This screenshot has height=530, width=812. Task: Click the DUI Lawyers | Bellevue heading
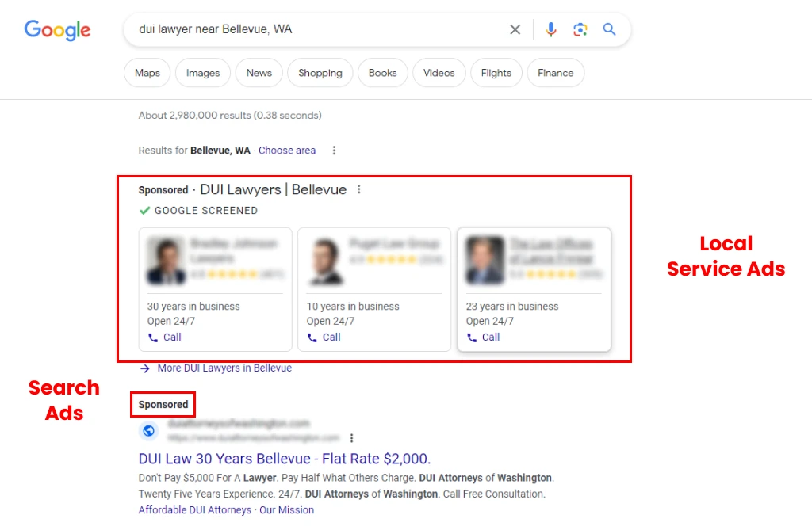(x=274, y=189)
